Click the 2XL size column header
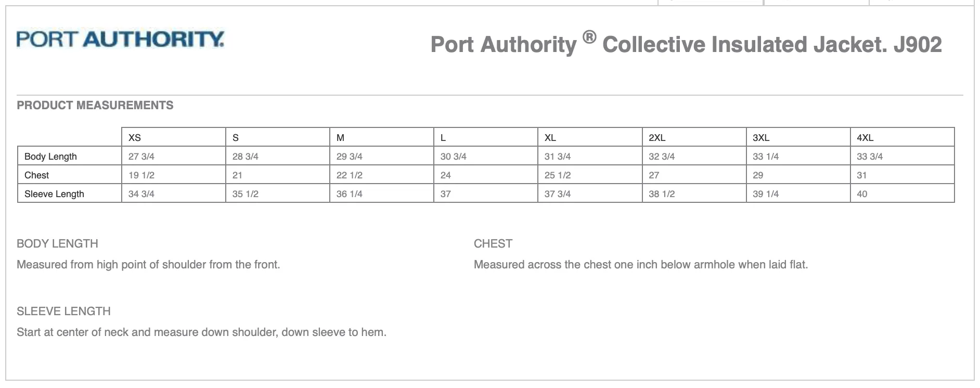 657,138
